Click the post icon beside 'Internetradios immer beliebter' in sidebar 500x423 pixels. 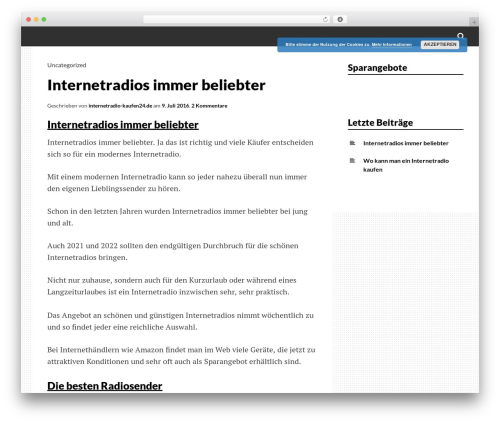352,143
